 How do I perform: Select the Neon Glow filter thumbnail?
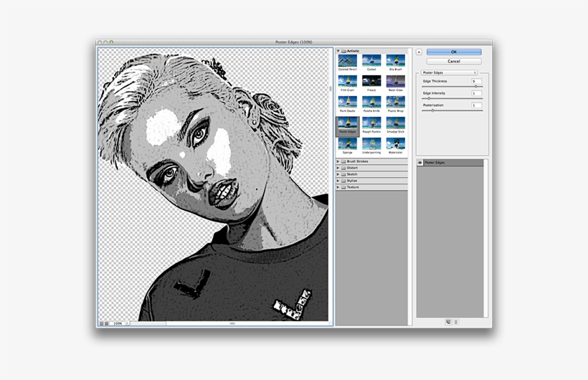[x=395, y=83]
